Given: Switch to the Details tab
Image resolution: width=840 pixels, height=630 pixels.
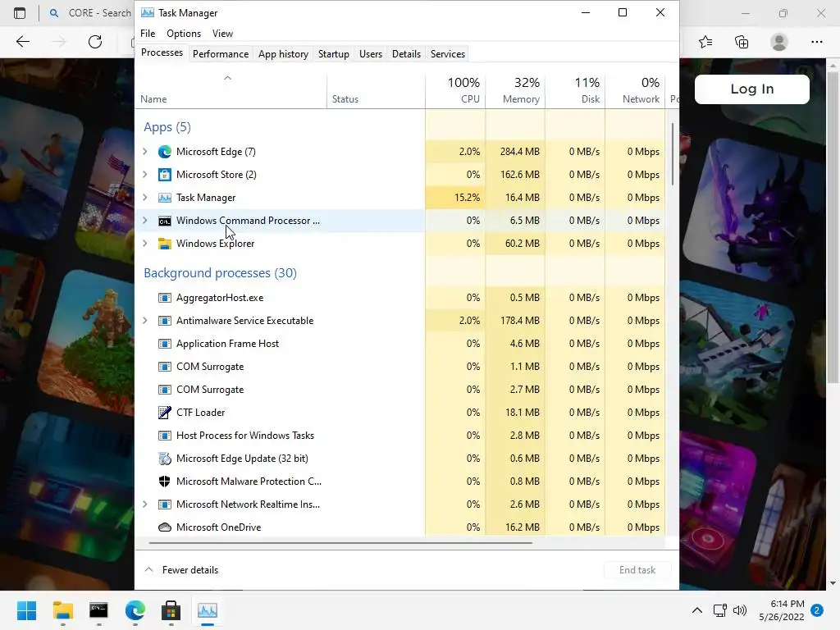Looking at the screenshot, I should click(x=406, y=54).
